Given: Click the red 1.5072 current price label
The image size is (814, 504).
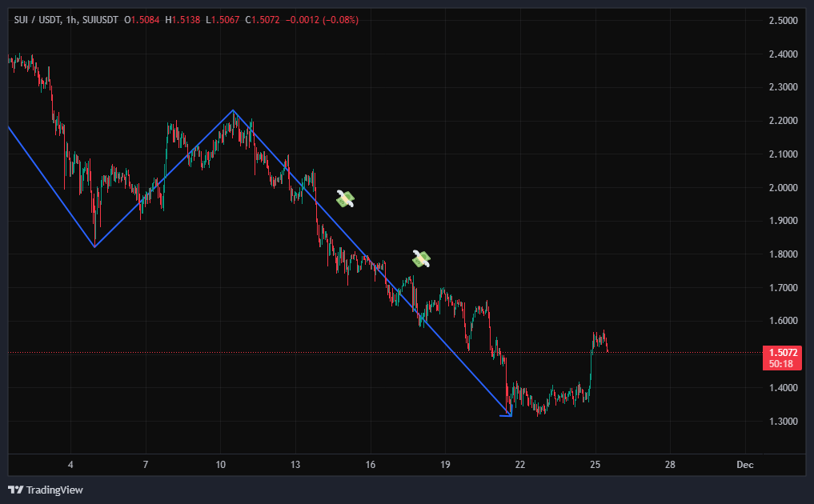Looking at the screenshot, I should click(x=782, y=352).
